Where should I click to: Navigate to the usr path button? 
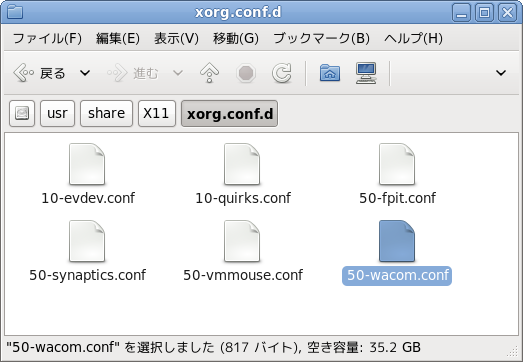(x=57, y=113)
